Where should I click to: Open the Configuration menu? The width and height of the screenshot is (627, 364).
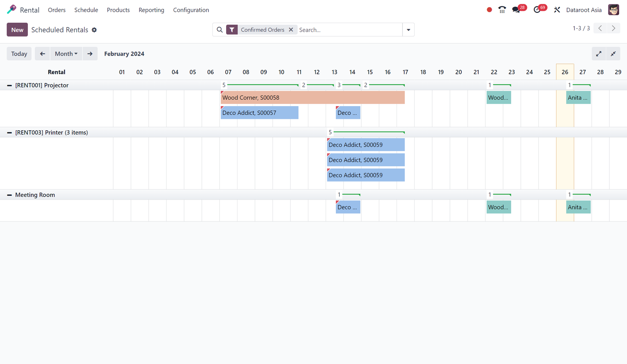point(191,10)
